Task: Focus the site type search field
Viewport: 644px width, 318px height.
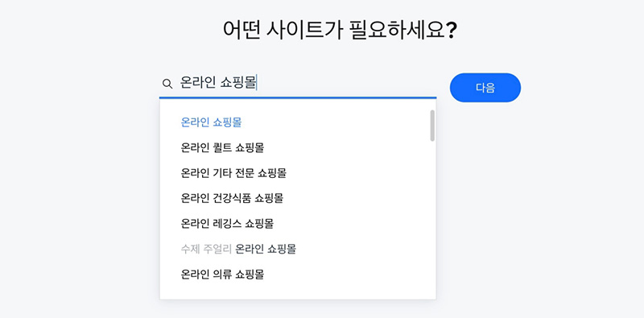Action: point(298,84)
